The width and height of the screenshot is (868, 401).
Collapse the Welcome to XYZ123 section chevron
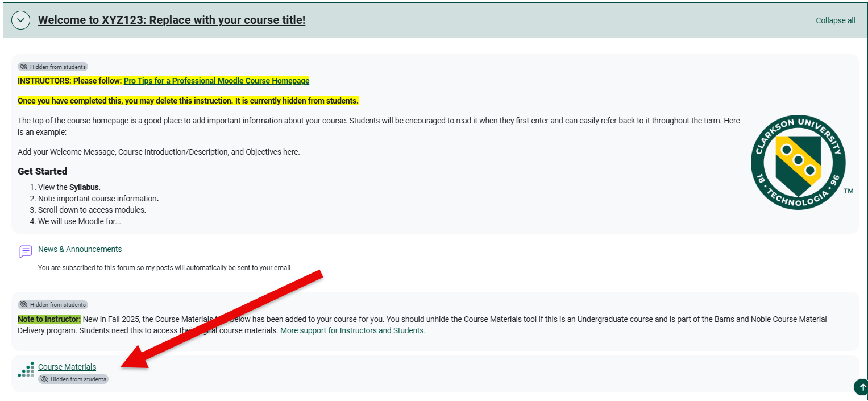pos(21,20)
